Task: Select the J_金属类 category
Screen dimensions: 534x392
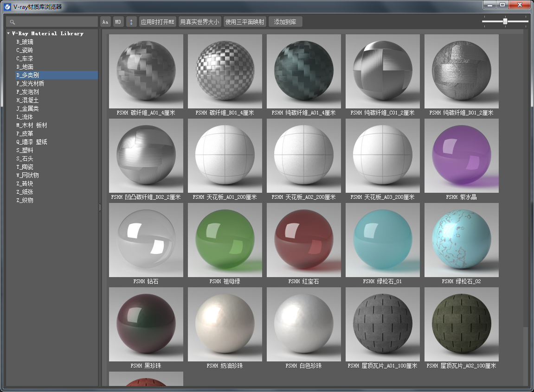Action: click(x=27, y=108)
